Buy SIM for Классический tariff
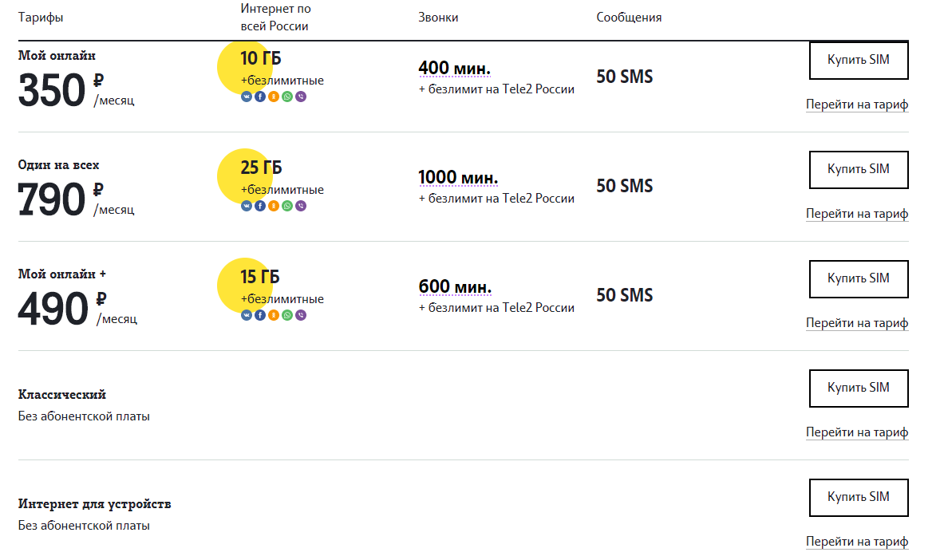The width and height of the screenshot is (944, 560). (859, 388)
